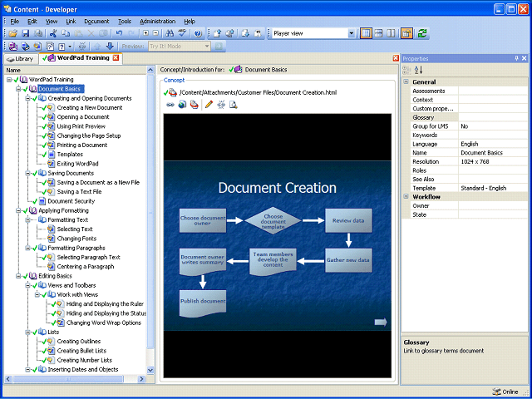Collapse the General category in Properties

406,82
